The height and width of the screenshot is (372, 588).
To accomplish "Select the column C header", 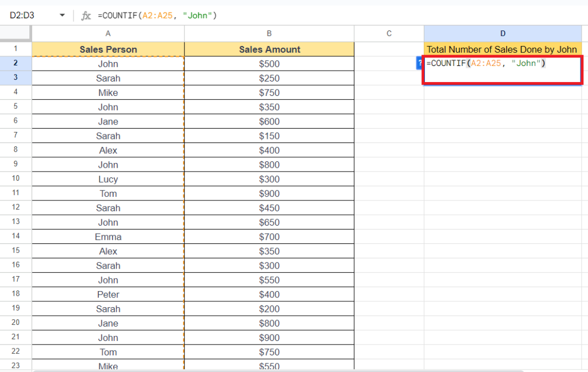I will point(389,33).
